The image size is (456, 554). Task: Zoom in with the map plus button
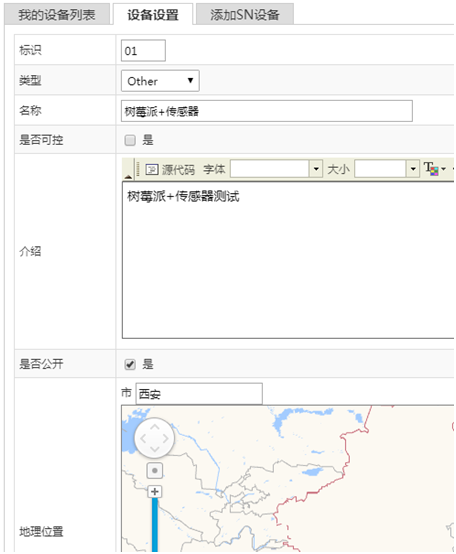tap(154, 491)
